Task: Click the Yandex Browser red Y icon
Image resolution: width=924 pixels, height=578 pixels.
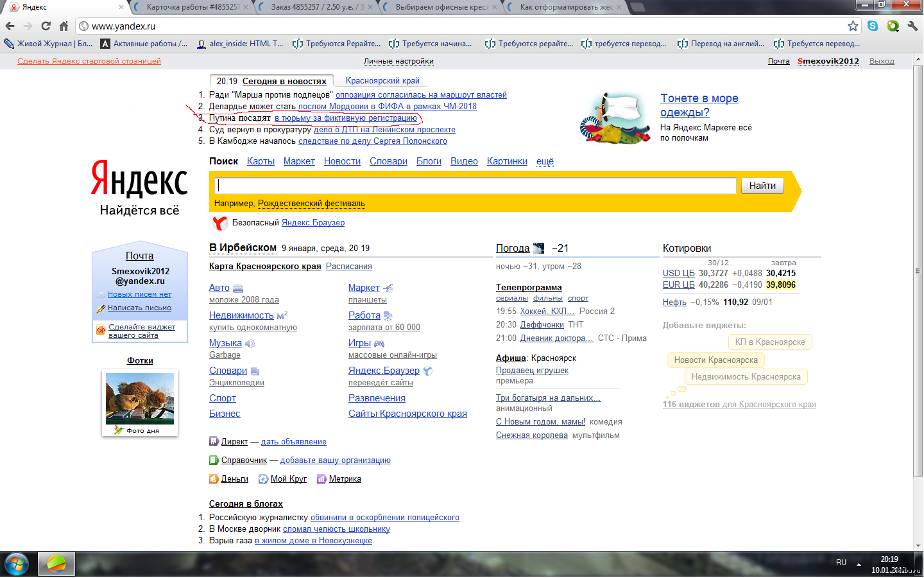Action: [x=220, y=223]
